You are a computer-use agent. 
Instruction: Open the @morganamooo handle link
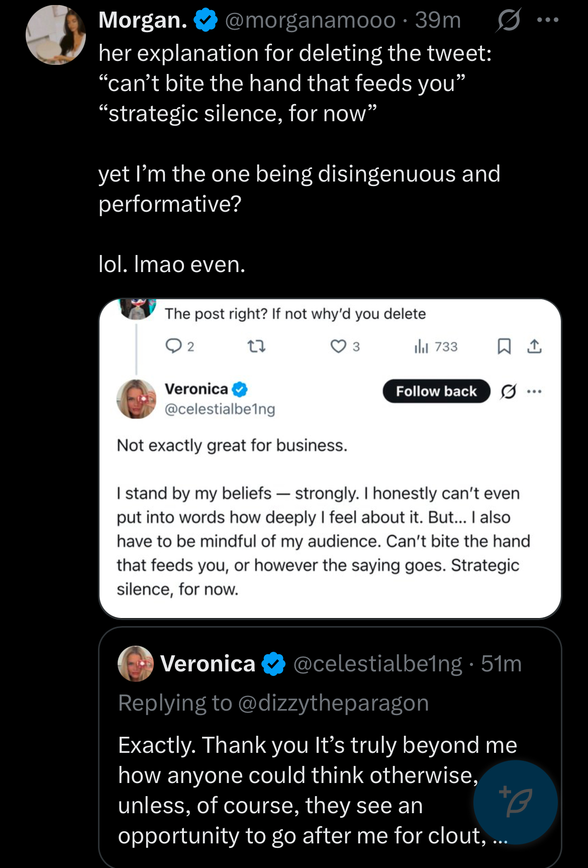310,20
